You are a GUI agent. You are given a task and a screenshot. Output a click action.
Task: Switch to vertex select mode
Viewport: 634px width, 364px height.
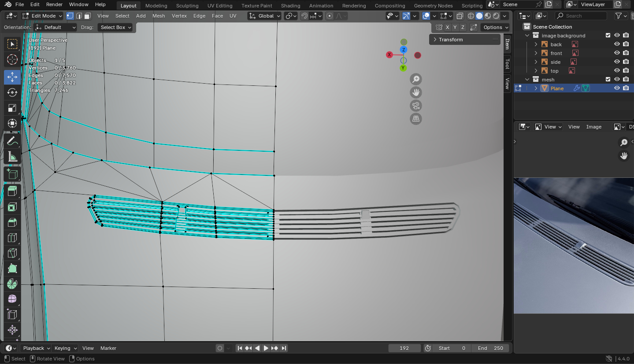70,16
